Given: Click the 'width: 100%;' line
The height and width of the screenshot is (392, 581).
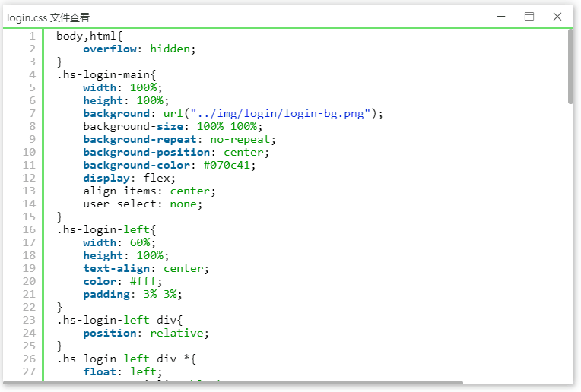Looking at the screenshot, I should [x=122, y=87].
